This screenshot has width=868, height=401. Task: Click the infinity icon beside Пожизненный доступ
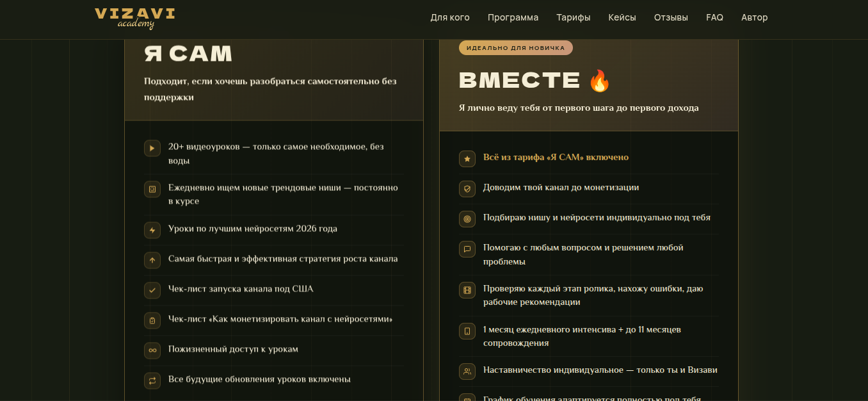(152, 350)
